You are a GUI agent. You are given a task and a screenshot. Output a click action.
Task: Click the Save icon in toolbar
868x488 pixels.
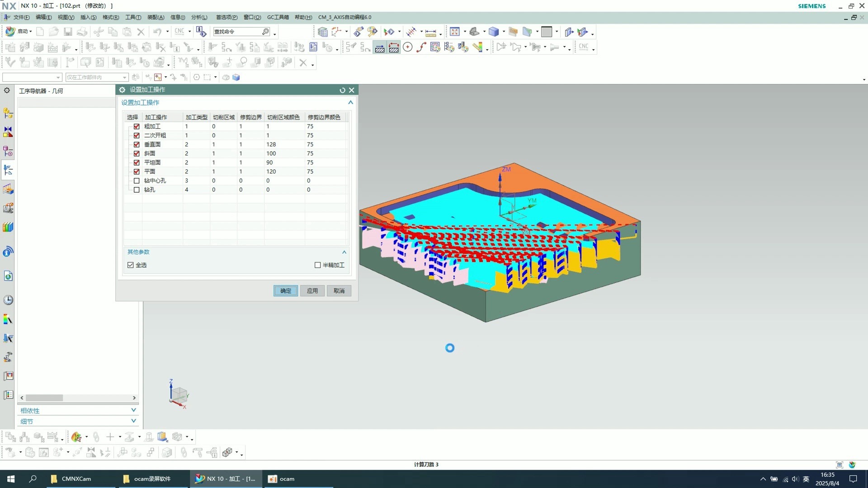[68, 32]
